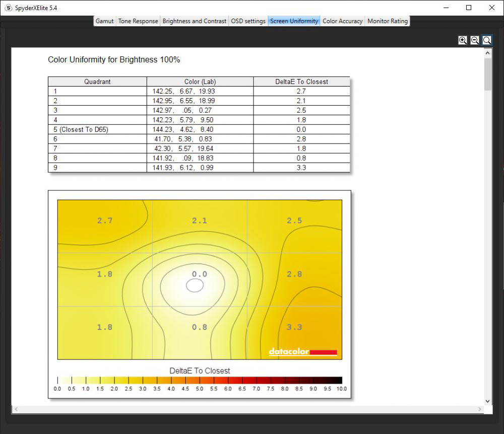The height and width of the screenshot is (434, 504).
Task: Click Lab value '144.23, 4.62, 8.40'
Action: click(182, 129)
